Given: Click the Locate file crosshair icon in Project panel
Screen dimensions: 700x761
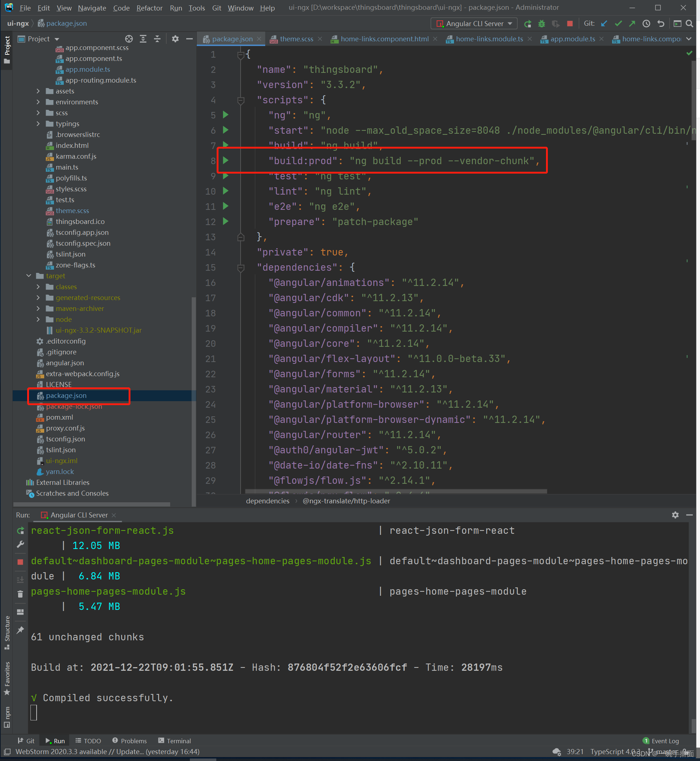Looking at the screenshot, I should point(129,39).
